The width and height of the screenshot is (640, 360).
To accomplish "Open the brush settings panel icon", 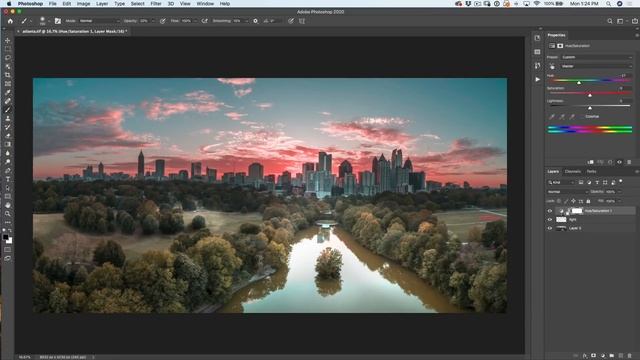I will (58, 21).
